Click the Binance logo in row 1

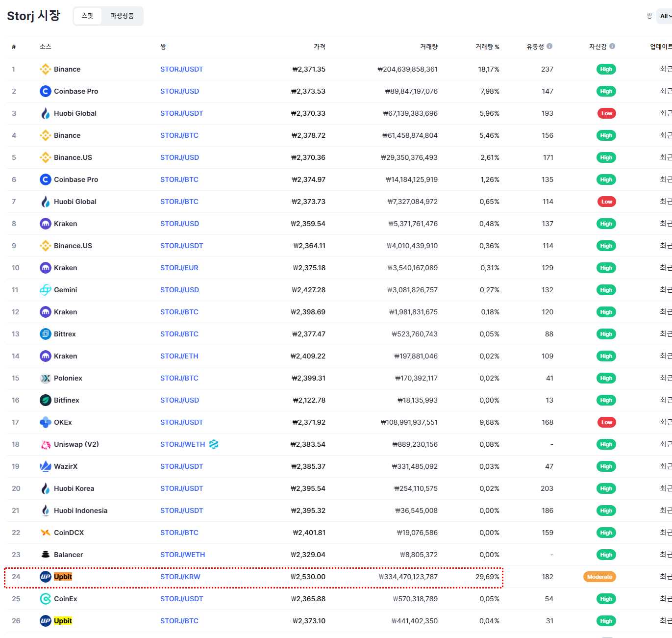pos(46,69)
